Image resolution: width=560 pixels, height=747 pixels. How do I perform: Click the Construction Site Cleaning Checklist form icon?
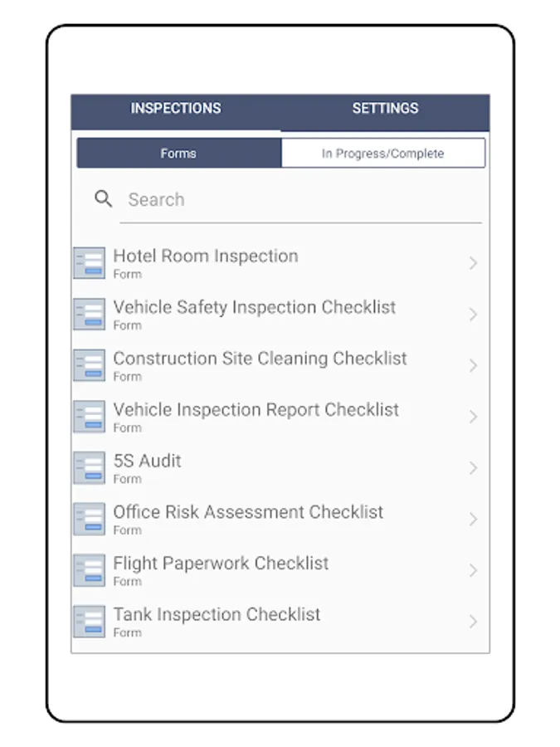(x=89, y=365)
